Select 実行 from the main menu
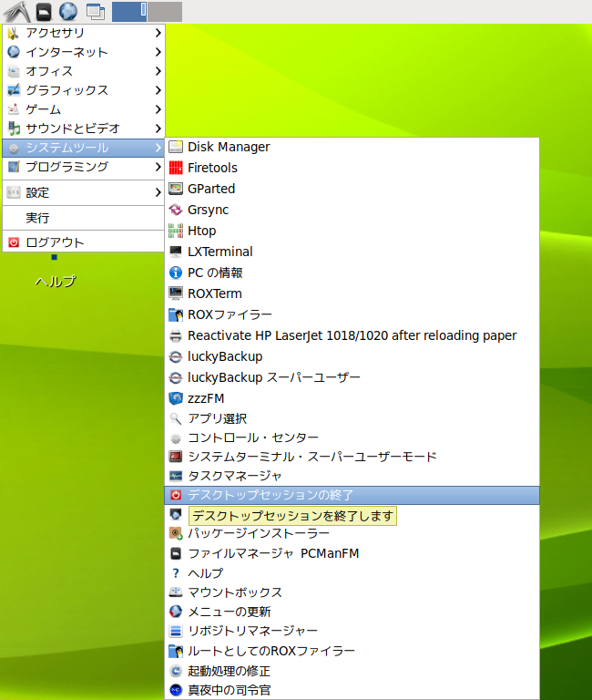The height and width of the screenshot is (700, 592). [84, 219]
